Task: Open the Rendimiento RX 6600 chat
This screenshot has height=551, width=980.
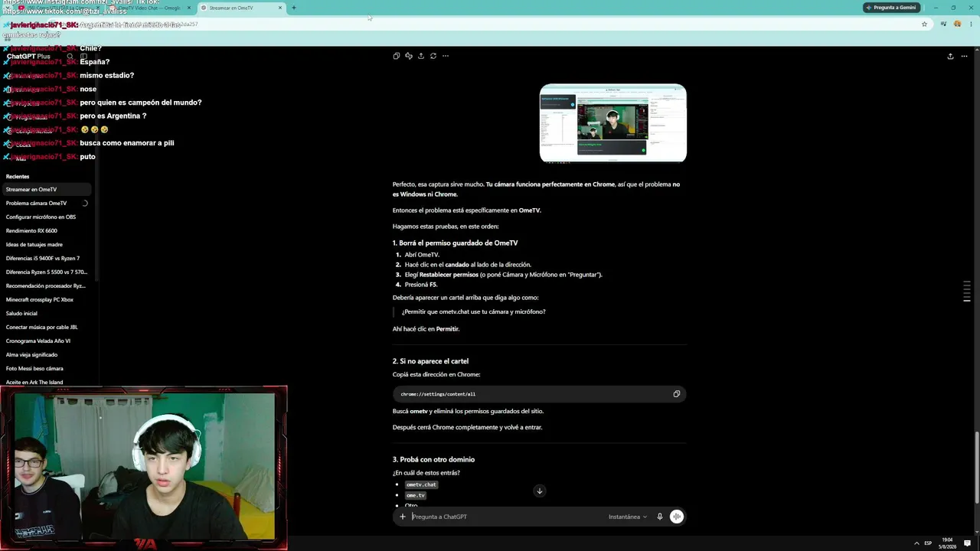Action: 46,230
